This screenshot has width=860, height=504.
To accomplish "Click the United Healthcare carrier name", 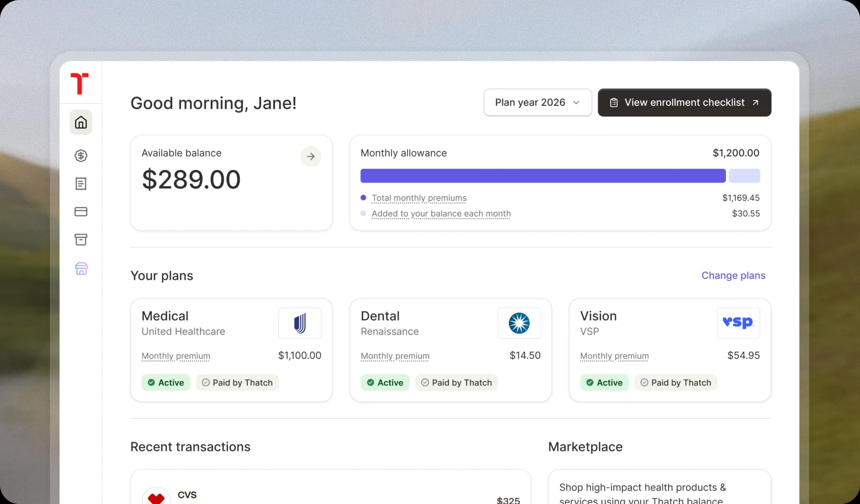I will [x=183, y=331].
